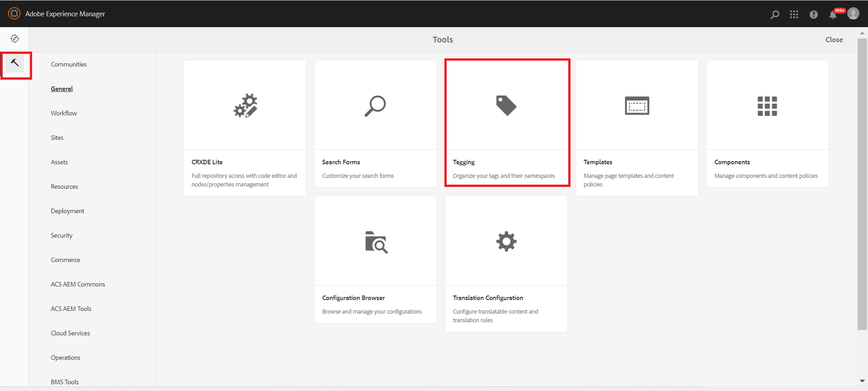The image size is (868, 391).
Task: Open the Search Forms card title
Action: click(341, 162)
